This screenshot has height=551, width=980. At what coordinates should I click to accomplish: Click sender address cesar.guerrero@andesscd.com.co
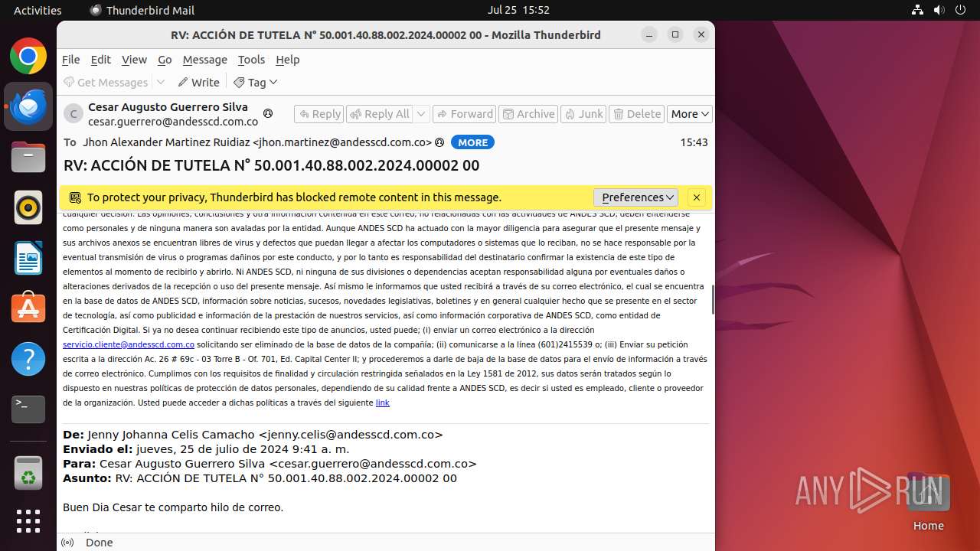click(x=173, y=122)
